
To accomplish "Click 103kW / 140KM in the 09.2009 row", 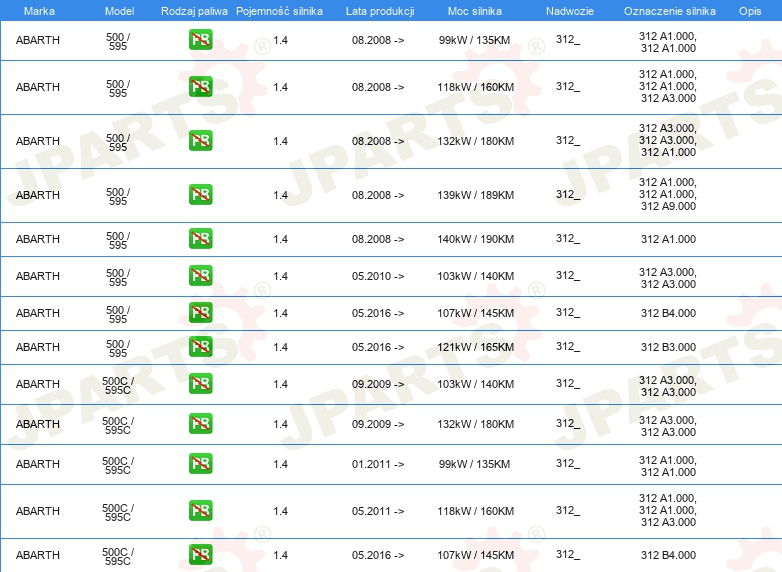I will click(475, 384).
